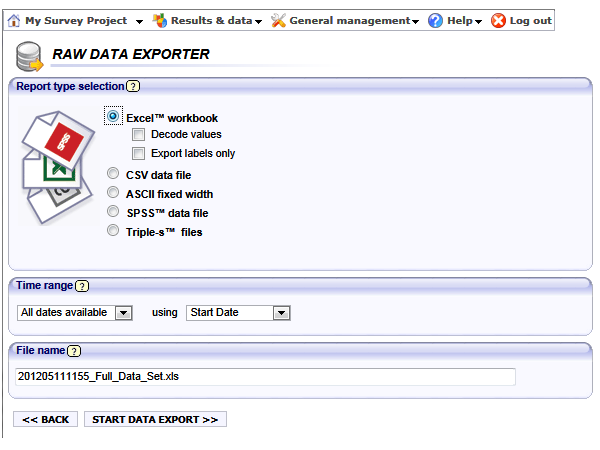Open help icon beside File name

click(74, 351)
